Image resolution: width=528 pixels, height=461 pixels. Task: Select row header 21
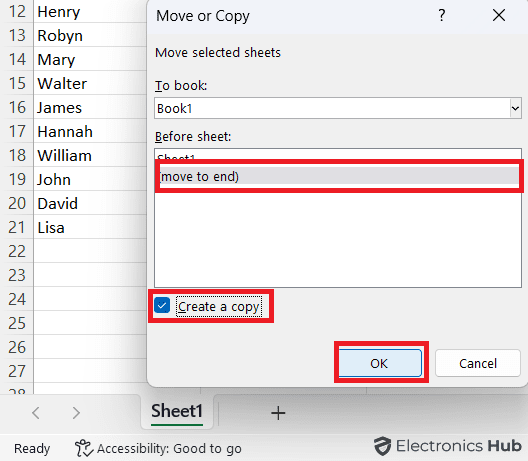tap(17, 227)
